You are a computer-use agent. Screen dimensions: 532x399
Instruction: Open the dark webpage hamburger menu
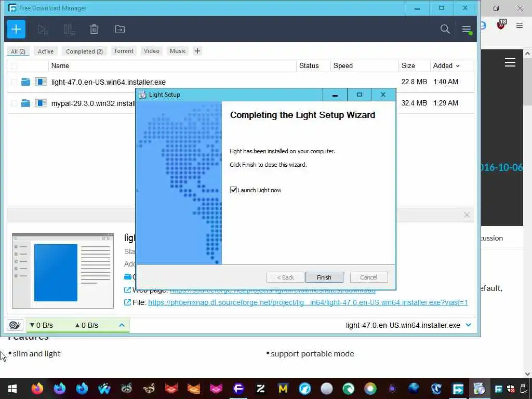pyautogui.click(x=510, y=62)
